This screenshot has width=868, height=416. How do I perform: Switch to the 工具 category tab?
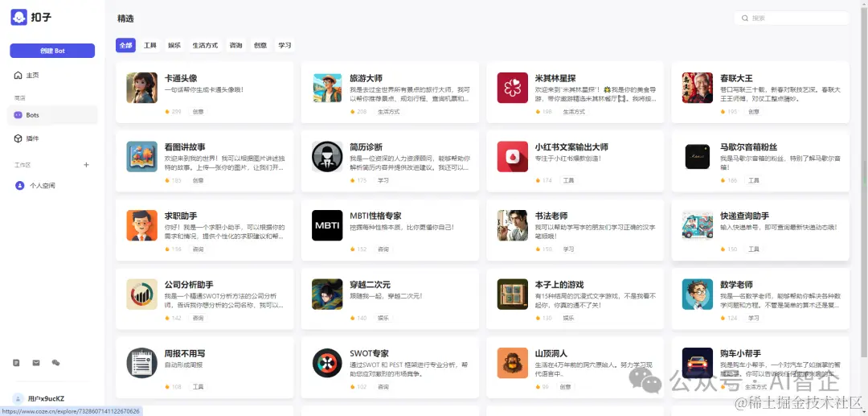tap(150, 45)
